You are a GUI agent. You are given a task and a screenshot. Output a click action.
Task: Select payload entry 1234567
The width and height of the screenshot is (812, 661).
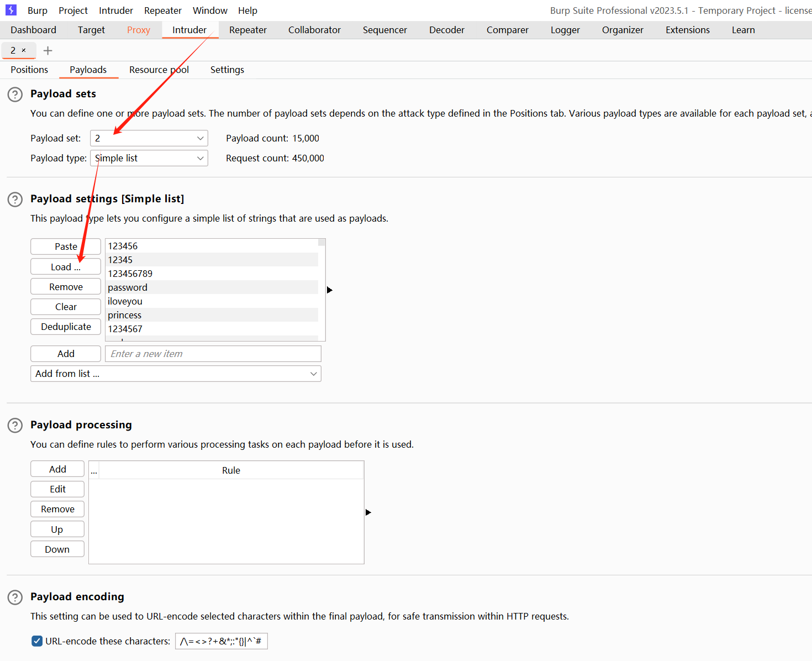tap(212, 329)
